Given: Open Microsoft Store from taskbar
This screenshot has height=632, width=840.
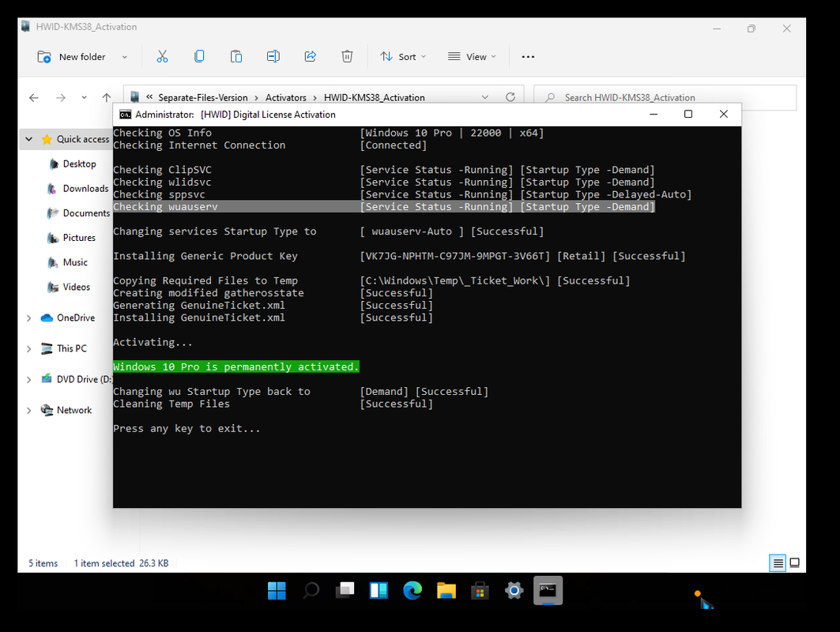Looking at the screenshot, I should 480,591.
